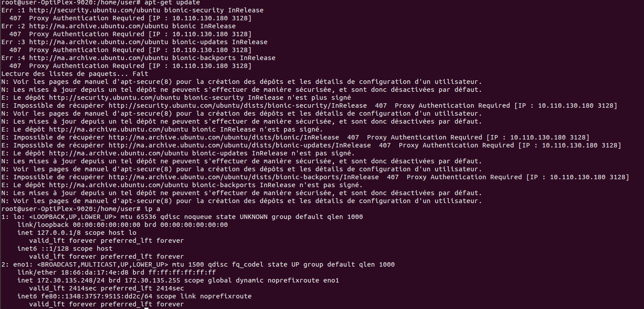Click the dists/bionic-updates/InRelease URL in the error line

click(x=240, y=145)
